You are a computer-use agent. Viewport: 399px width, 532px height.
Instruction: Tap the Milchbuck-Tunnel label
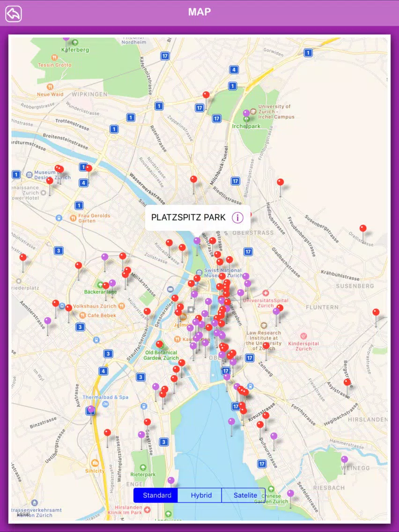pyautogui.click(x=219, y=166)
